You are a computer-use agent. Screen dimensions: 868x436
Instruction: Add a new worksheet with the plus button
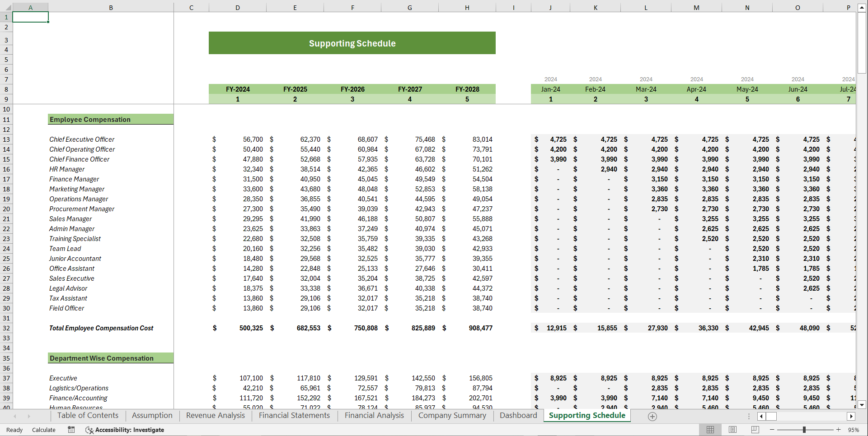tap(652, 416)
